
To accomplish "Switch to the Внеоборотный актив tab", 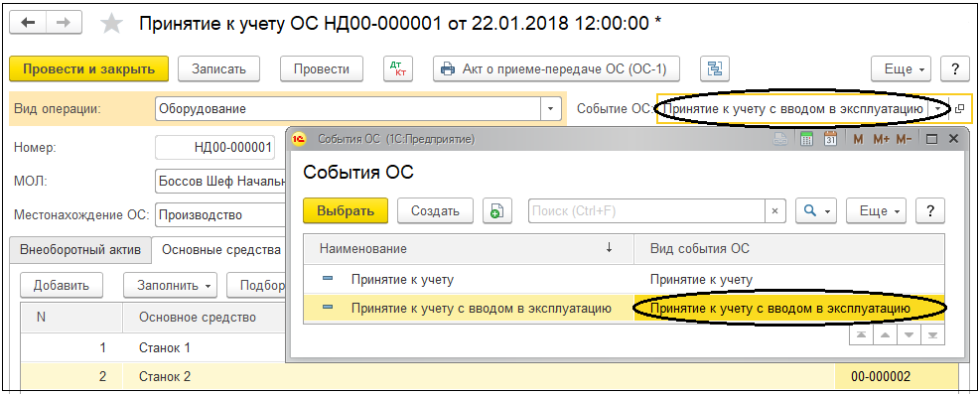I will coord(80,250).
